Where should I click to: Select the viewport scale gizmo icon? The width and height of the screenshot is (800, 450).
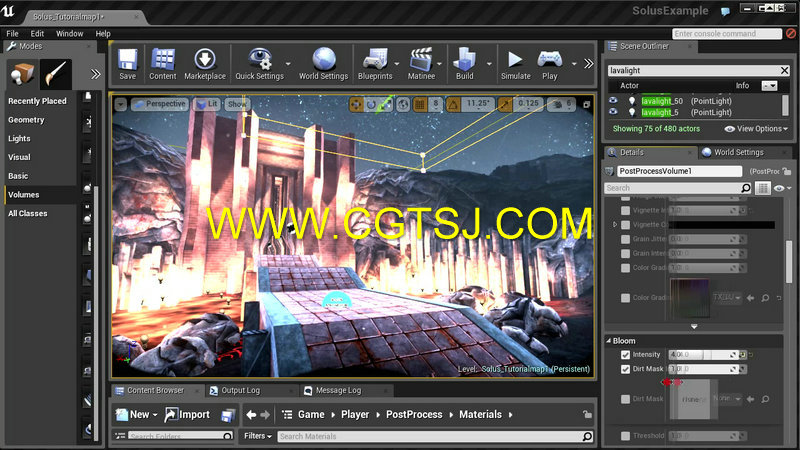(x=386, y=105)
